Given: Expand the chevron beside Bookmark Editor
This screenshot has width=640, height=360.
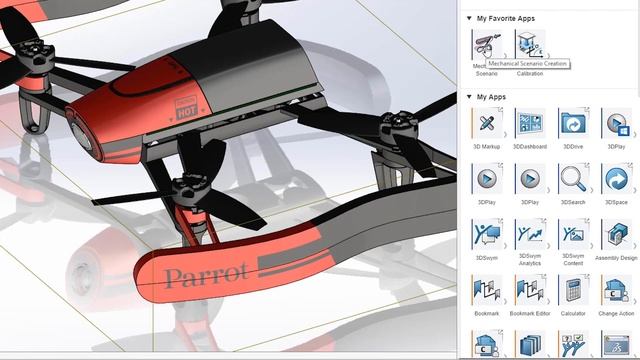Looking at the screenshot, I should tap(549, 301).
